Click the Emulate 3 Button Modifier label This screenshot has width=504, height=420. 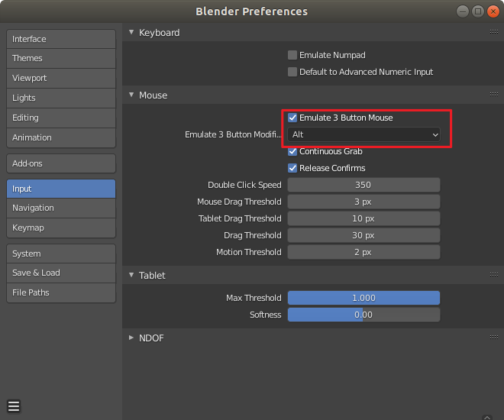pyautogui.click(x=233, y=134)
